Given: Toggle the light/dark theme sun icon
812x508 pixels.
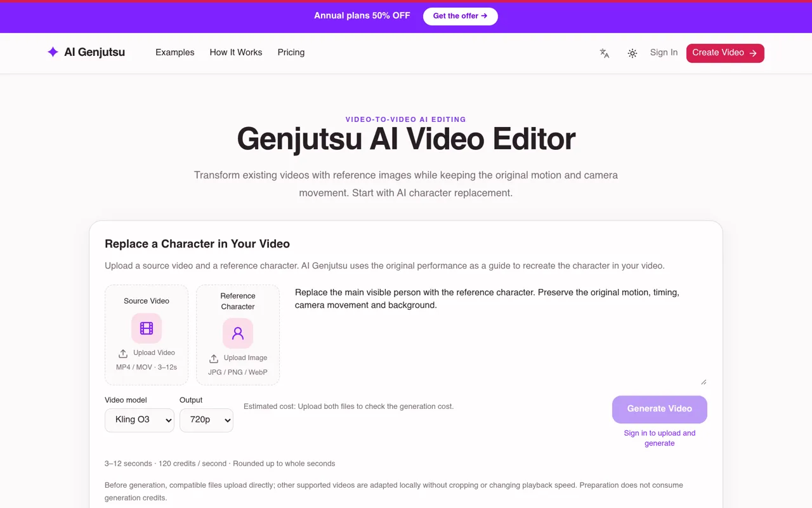Looking at the screenshot, I should tap(632, 53).
